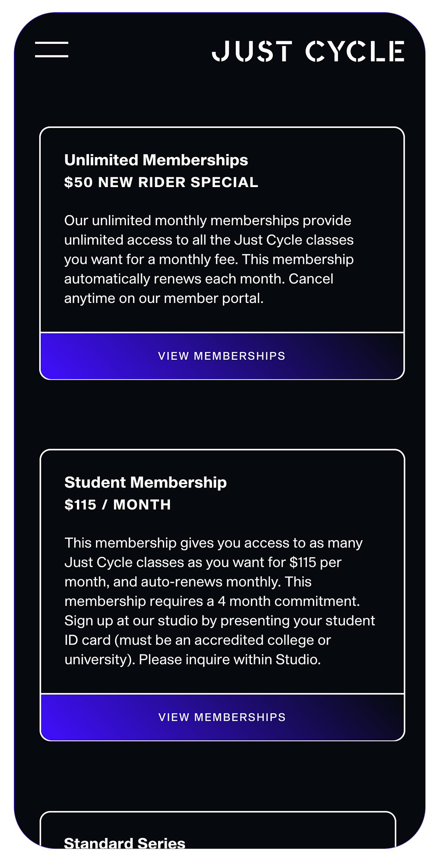Viewport: 446px width, 868px height.
Task: Click "automatically renews each month" text
Action: [175, 279]
